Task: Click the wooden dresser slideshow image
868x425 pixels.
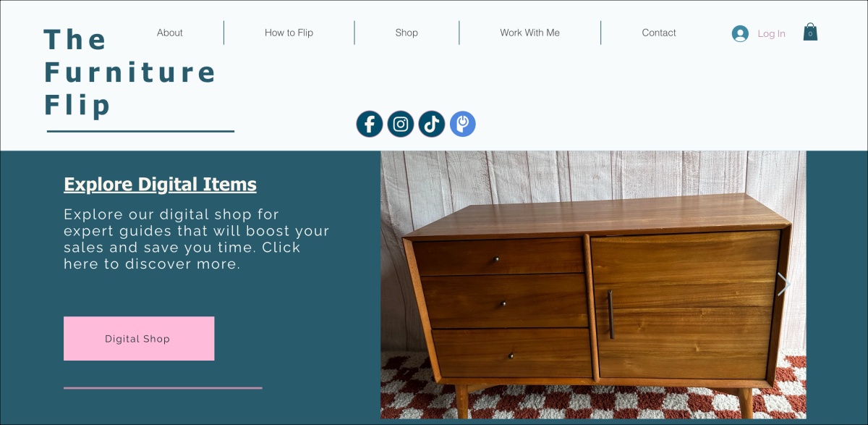Action: [x=593, y=285]
